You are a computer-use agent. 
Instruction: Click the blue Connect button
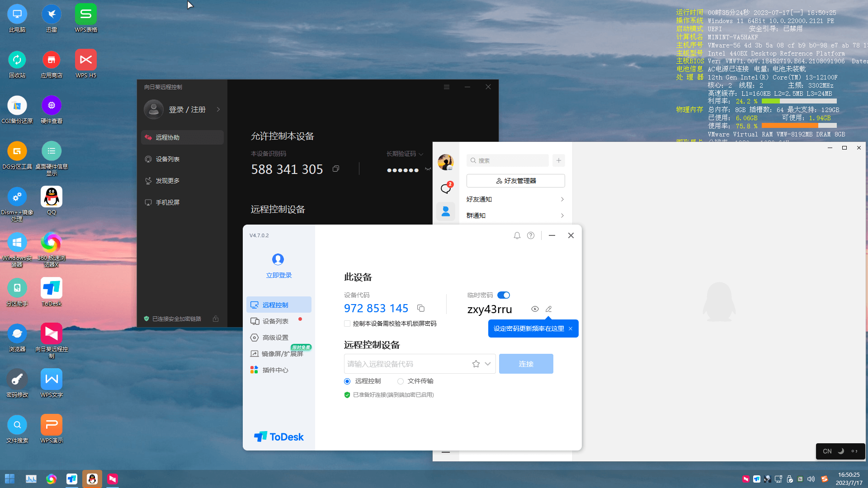(526, 364)
